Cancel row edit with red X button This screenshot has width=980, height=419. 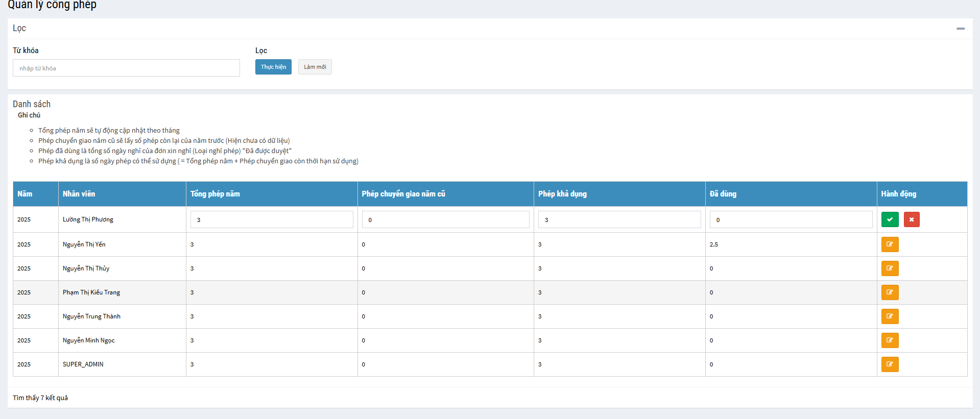tap(912, 219)
